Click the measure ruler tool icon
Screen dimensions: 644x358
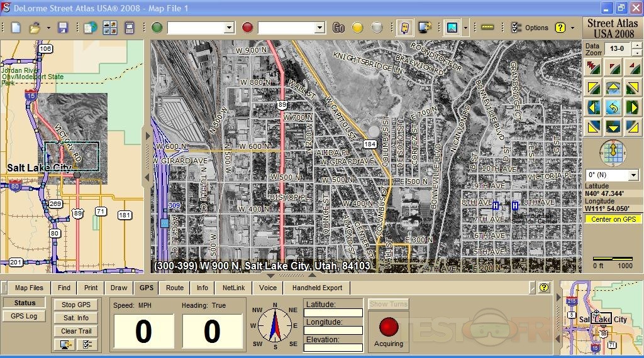click(x=487, y=28)
